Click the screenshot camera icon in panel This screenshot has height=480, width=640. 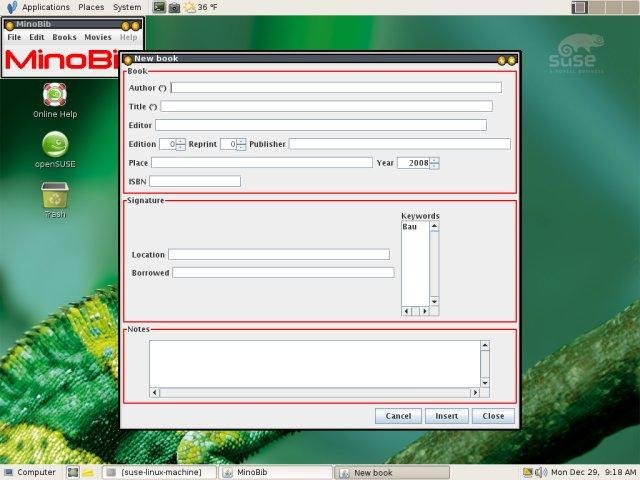click(174, 7)
